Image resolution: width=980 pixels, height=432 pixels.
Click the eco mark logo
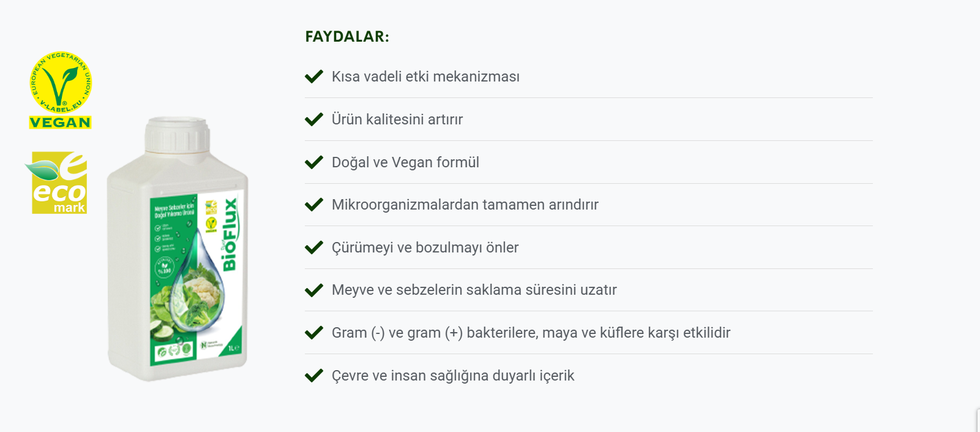pos(57,183)
